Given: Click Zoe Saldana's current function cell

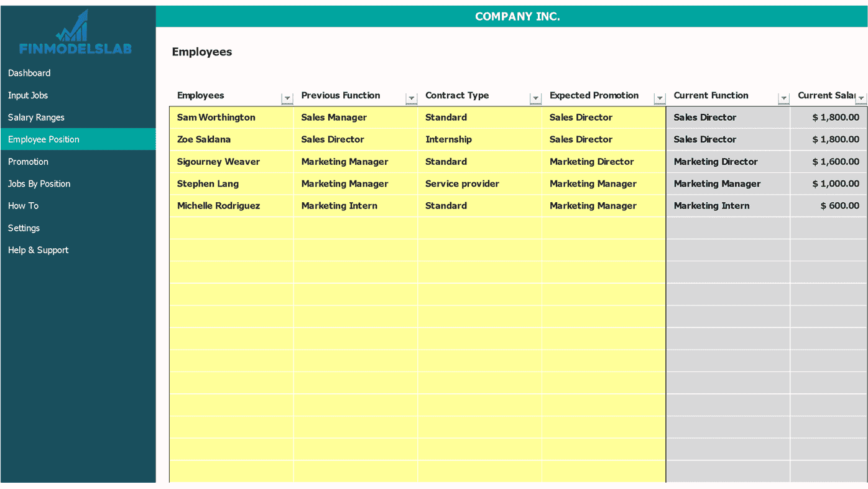Looking at the screenshot, I should tap(728, 139).
